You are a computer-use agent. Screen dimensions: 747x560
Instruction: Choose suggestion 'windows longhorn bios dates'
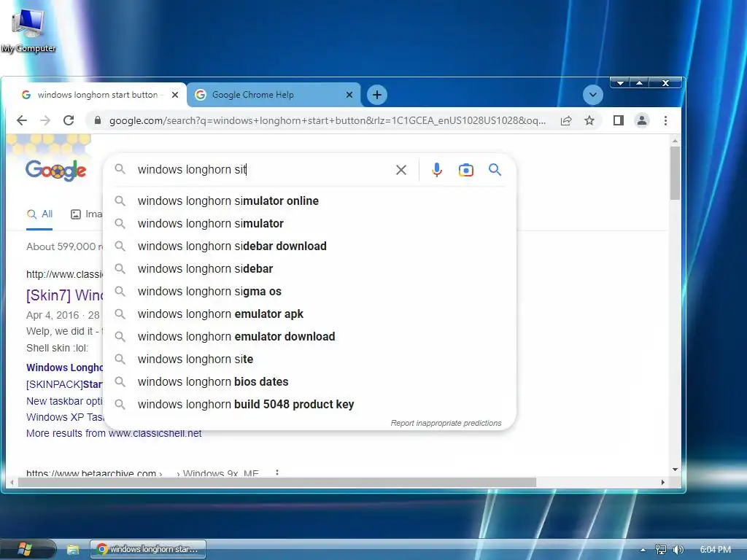click(309, 382)
